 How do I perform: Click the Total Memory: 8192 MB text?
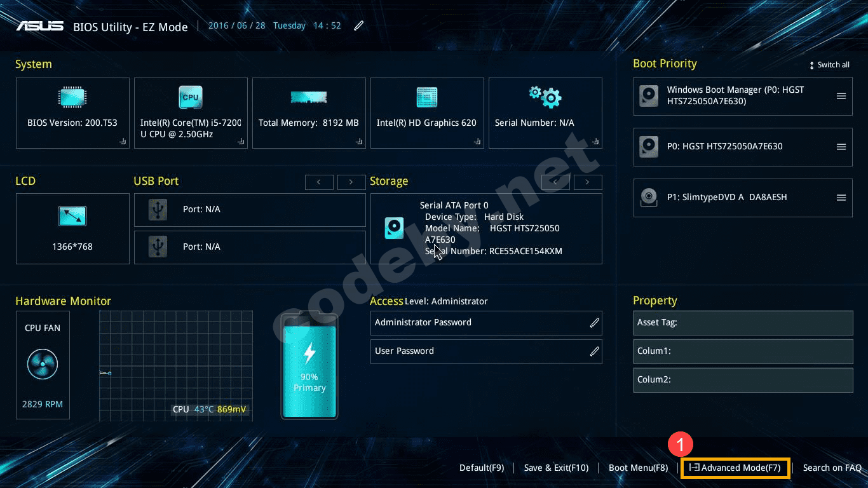pos(309,123)
